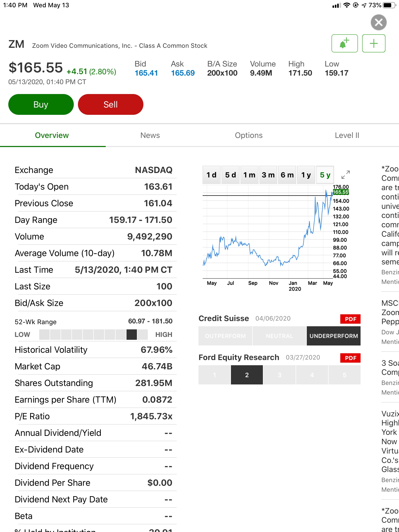399x532 pixels.
Task: Tap the current price marker 165.55 on chart
Action: [x=341, y=192]
